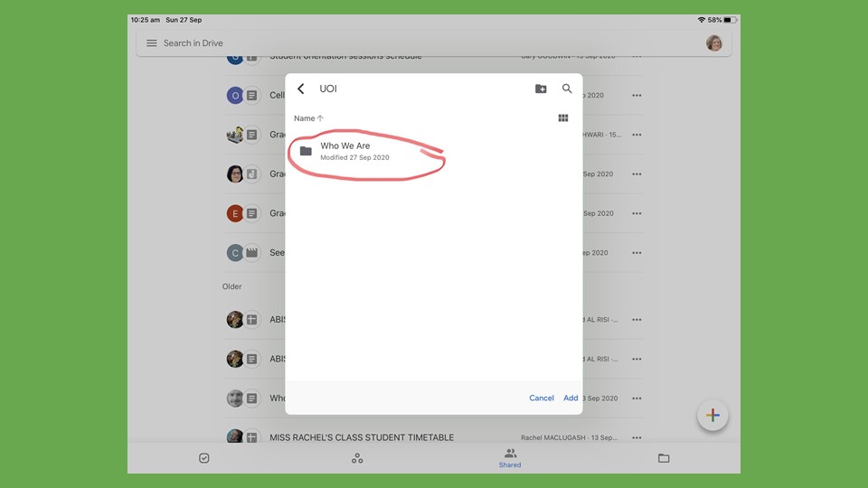Open the Who We Are folder
The height and width of the screenshot is (488, 868).
click(x=344, y=151)
